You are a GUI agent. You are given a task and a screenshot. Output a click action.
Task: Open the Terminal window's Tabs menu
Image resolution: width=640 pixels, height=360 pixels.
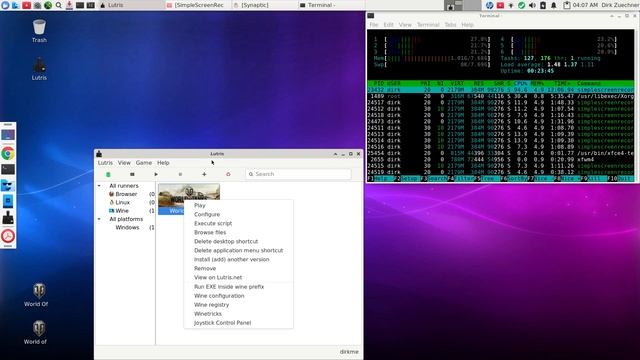450,24
